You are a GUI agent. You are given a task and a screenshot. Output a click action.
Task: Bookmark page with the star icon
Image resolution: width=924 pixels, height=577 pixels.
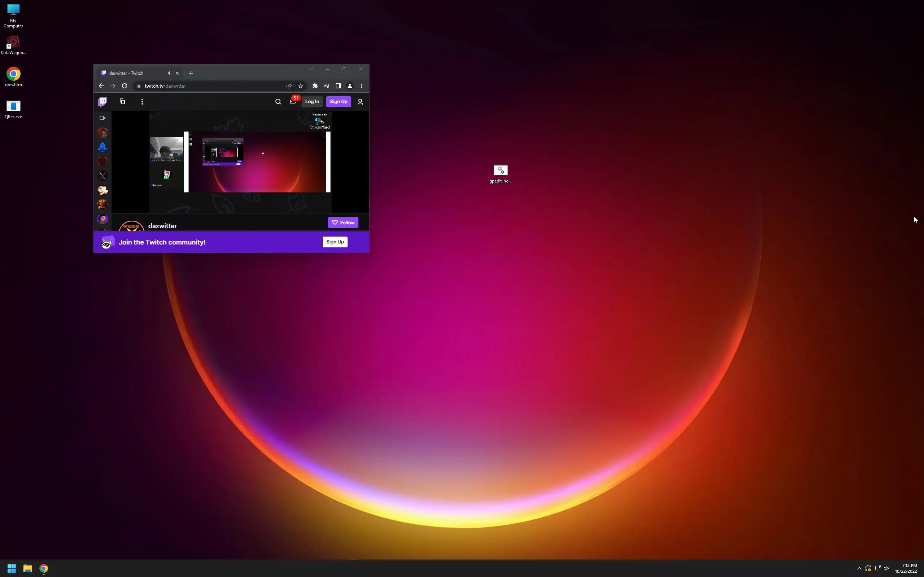click(301, 86)
